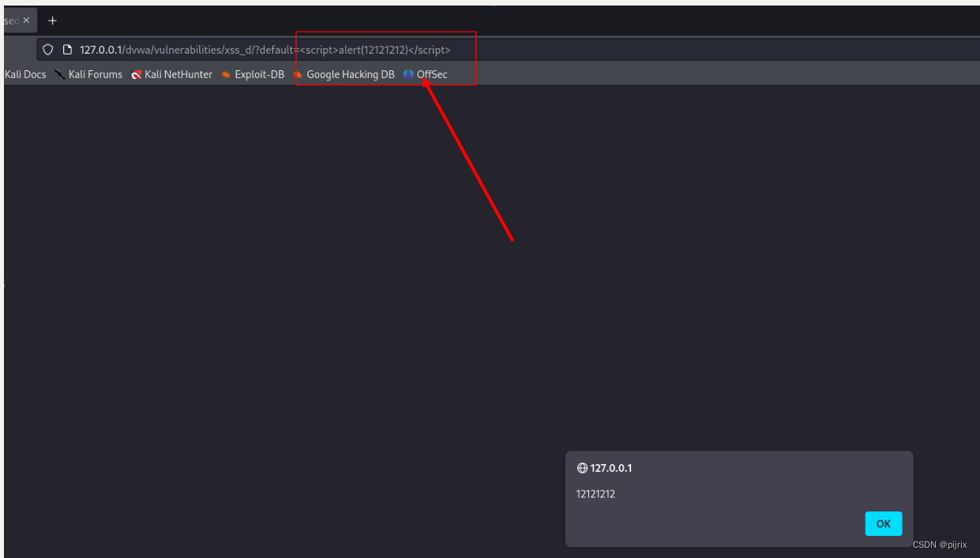This screenshot has height=558, width=980.
Task: Click the 12121212 alert message text
Action: (596, 494)
